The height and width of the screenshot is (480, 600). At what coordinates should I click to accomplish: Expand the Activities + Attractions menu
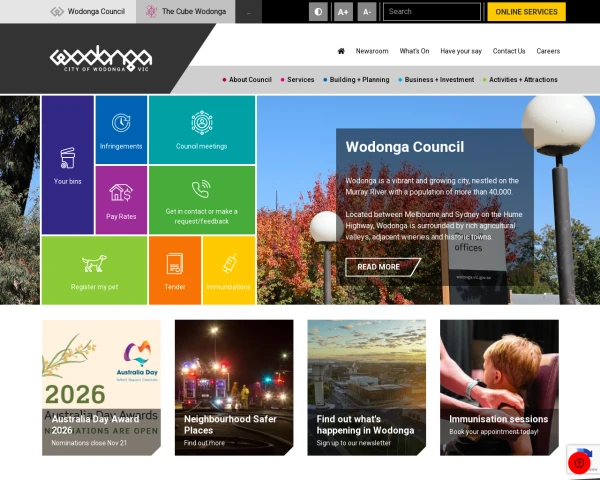[x=520, y=80]
